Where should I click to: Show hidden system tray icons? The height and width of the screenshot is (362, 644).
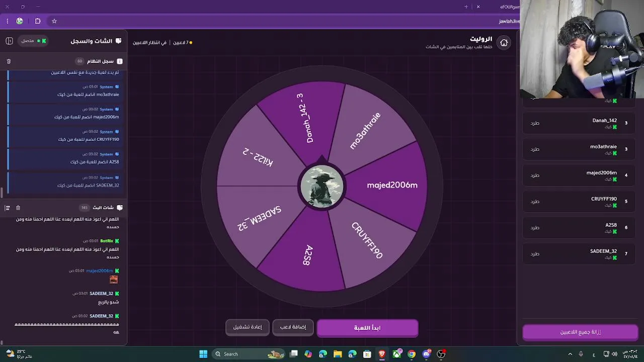coord(570,354)
